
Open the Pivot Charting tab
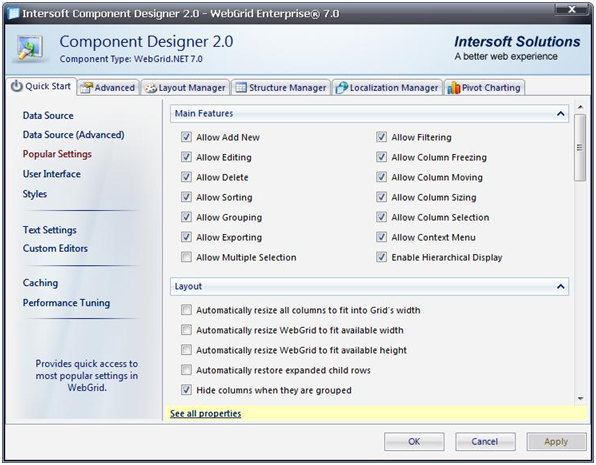click(x=485, y=87)
